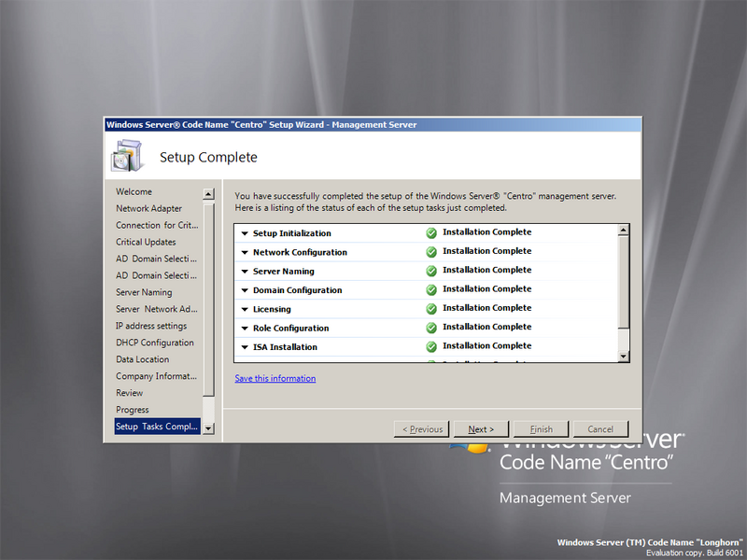Expand the Network Configuration task details
Image resolution: width=747 pixels, height=560 pixels.
tap(245, 251)
